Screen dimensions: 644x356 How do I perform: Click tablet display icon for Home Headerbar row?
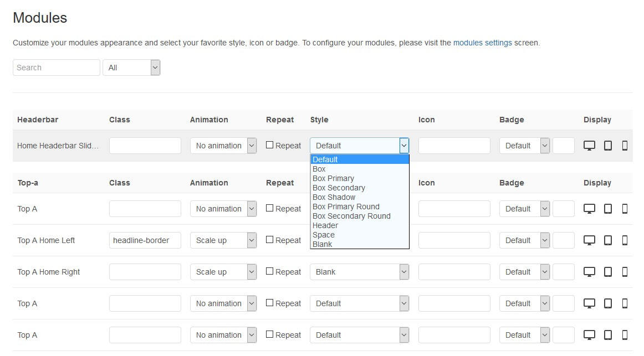[x=607, y=146]
